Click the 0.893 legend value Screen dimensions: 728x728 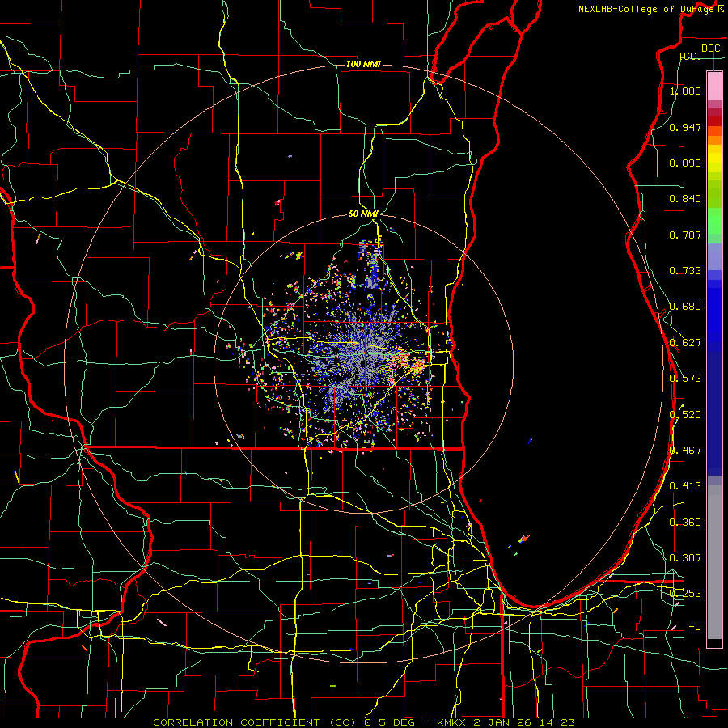[x=685, y=163]
